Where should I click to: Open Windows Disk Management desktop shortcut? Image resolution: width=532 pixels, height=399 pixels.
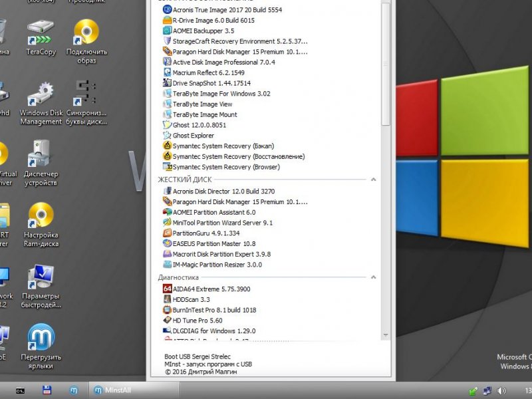tap(41, 104)
